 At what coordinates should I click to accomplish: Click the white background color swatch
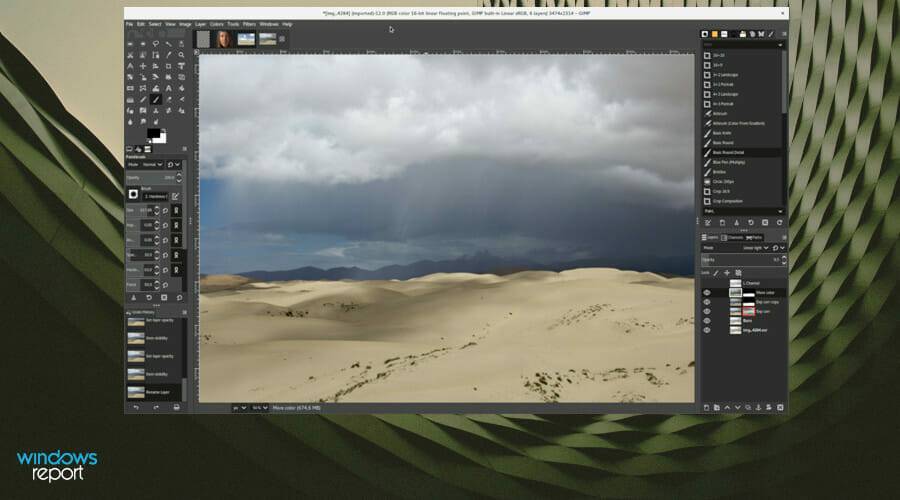[x=162, y=138]
